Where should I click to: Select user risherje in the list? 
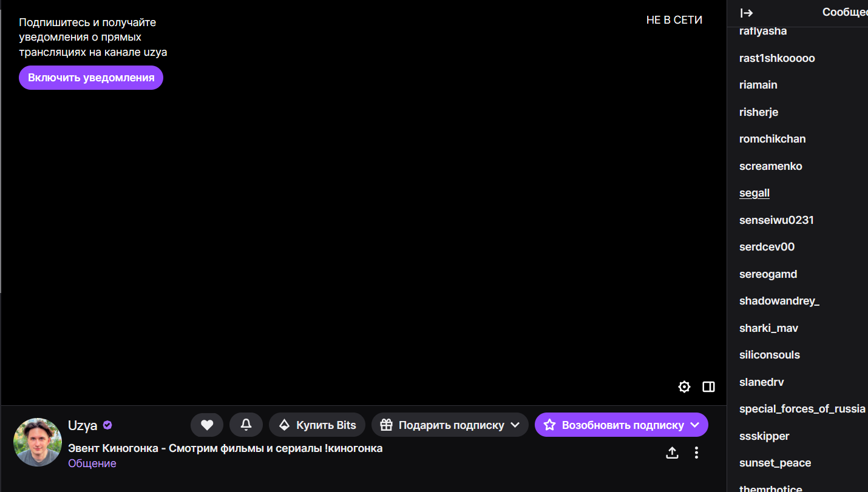click(759, 112)
